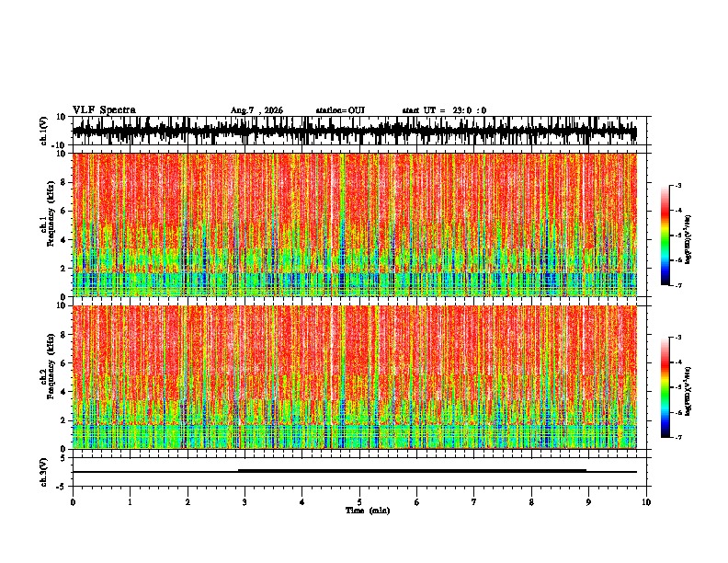Click the "4" kHz tick on ch.2 frequency axis

(64, 392)
